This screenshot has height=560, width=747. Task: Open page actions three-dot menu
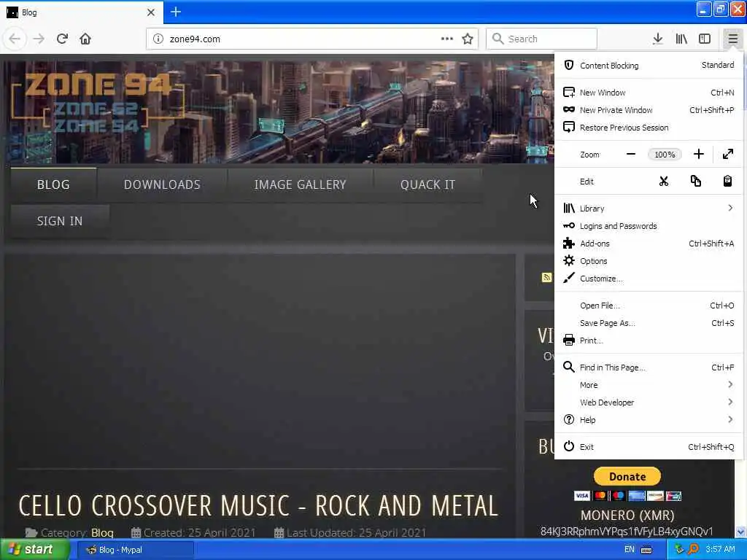click(447, 39)
